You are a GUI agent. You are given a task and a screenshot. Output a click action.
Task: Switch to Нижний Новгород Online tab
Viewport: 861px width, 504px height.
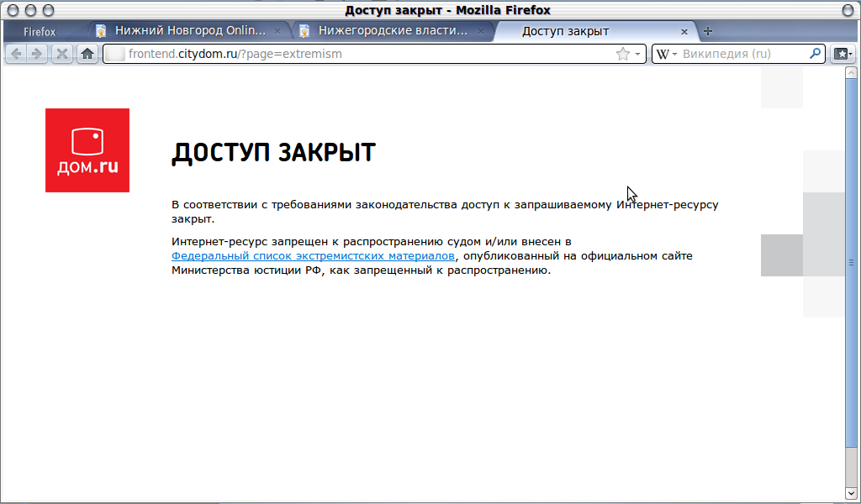(189, 31)
